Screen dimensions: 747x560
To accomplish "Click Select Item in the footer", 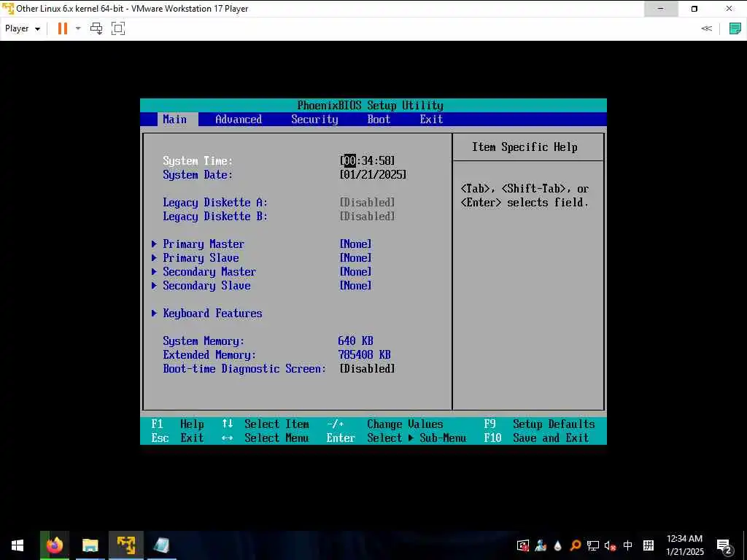I will 276,424.
